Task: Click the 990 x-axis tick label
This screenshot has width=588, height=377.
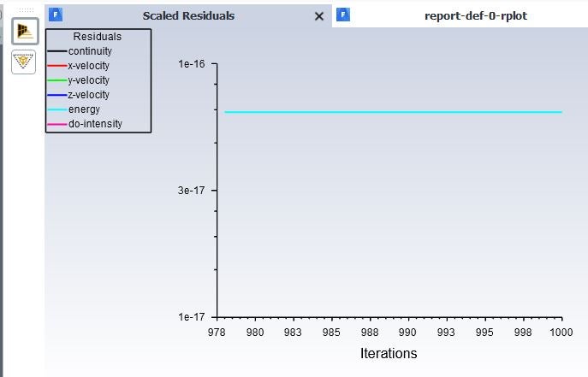Action: [x=407, y=333]
